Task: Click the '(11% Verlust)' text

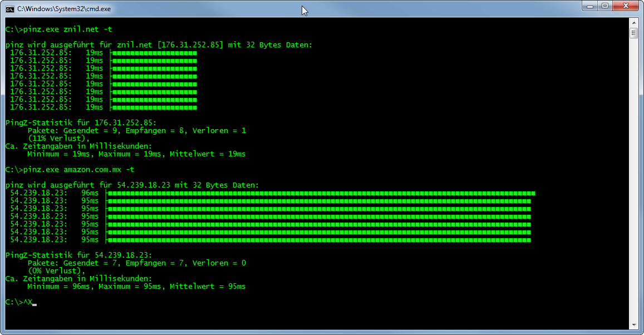Action: tap(58, 138)
